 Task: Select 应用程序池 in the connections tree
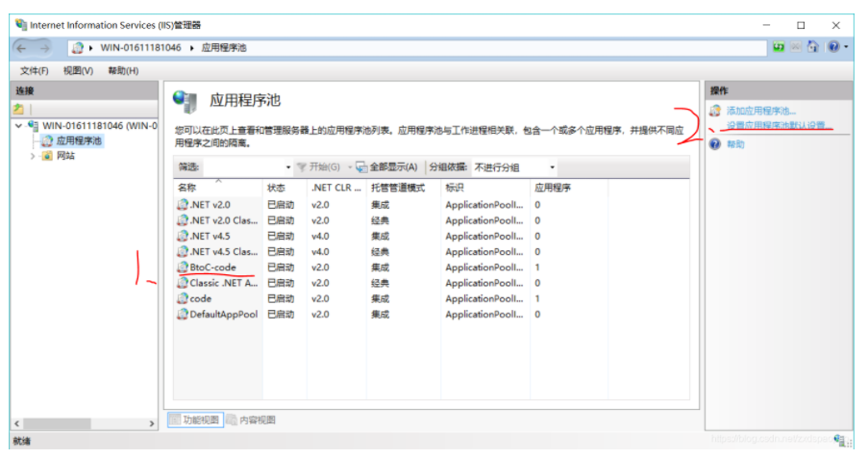(x=79, y=140)
